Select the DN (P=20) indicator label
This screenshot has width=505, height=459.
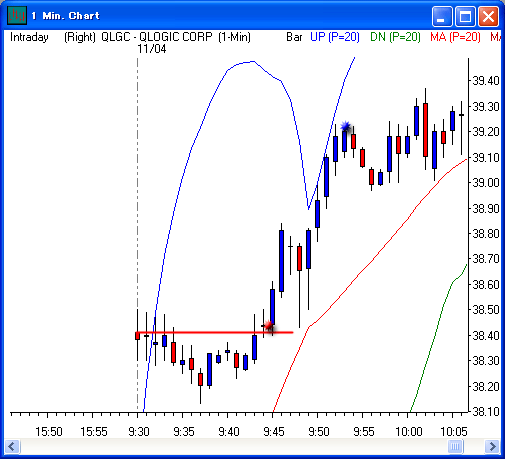point(395,37)
